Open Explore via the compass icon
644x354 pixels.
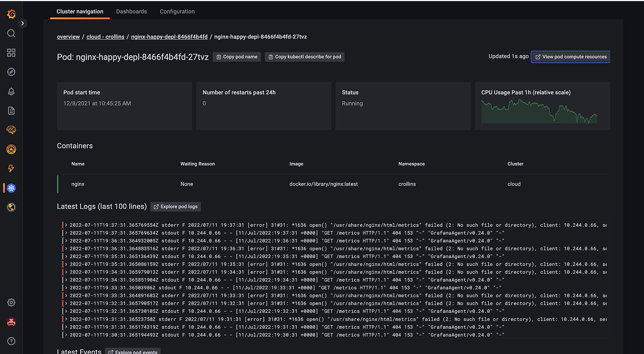tap(12, 72)
